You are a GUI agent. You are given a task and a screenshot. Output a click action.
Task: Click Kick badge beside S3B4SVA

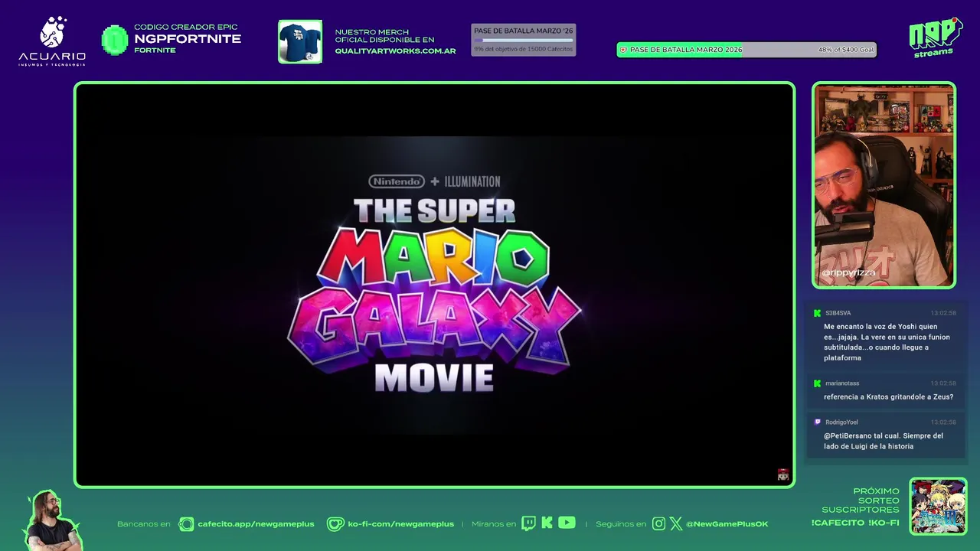point(818,313)
